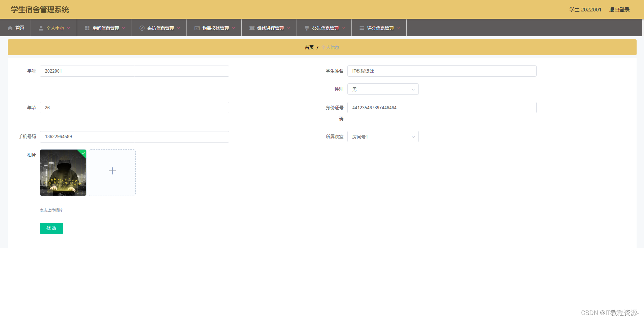Expand the 来访信息管理 menu arrow
644x319 pixels.
click(178, 28)
